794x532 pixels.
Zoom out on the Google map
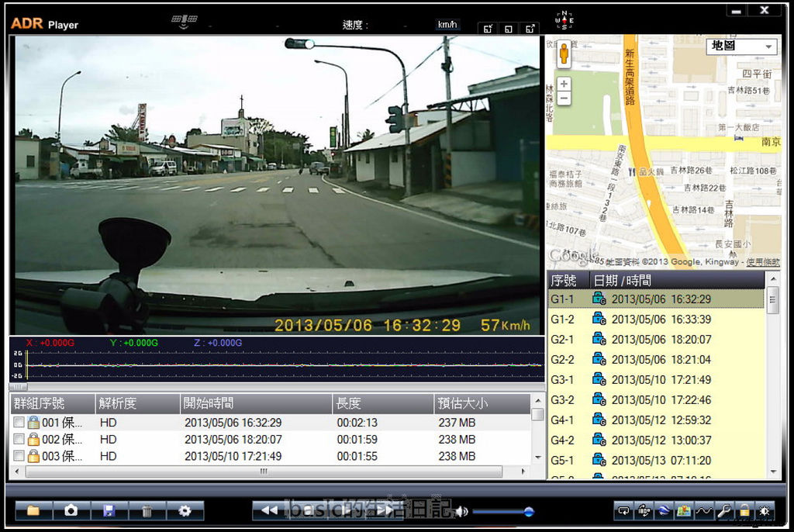point(564,98)
